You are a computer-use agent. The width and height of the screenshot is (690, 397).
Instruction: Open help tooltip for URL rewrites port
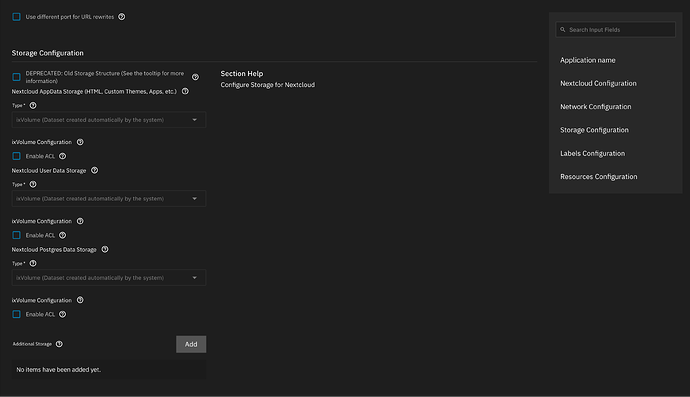point(121,17)
